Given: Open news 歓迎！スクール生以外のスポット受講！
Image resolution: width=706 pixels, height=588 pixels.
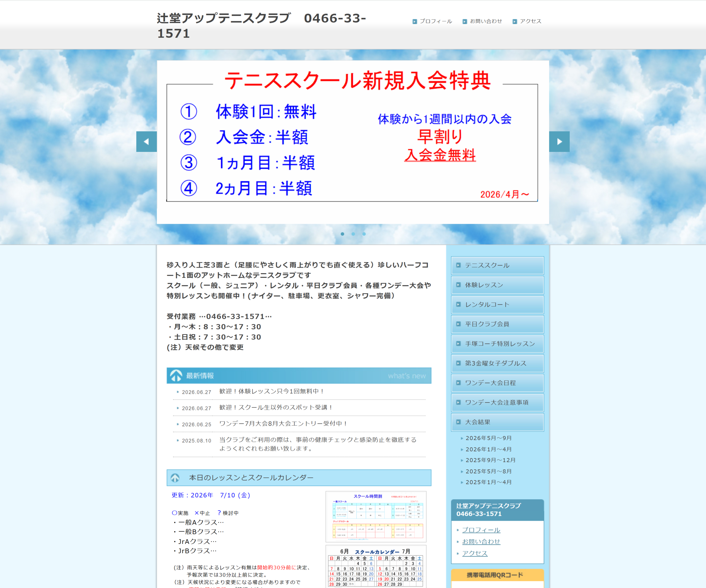Looking at the screenshot, I should 276,407.
